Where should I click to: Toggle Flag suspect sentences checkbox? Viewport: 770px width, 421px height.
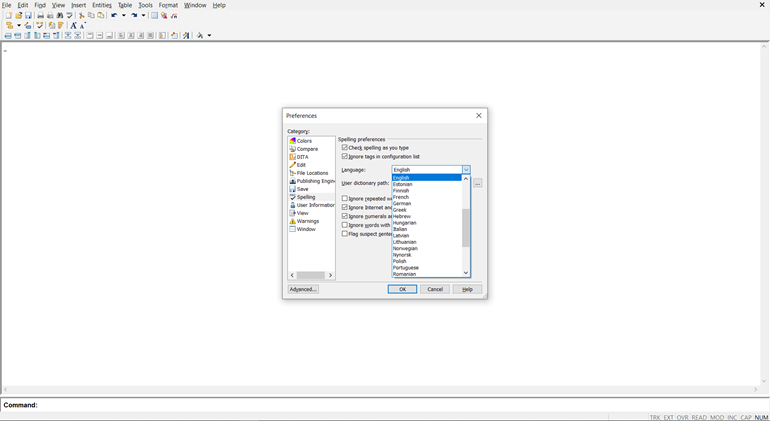click(345, 234)
